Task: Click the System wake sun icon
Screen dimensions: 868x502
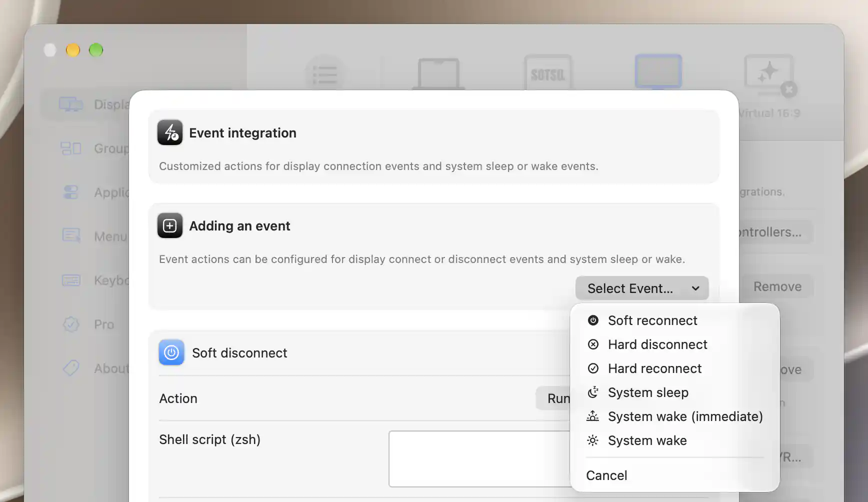Action: (593, 440)
